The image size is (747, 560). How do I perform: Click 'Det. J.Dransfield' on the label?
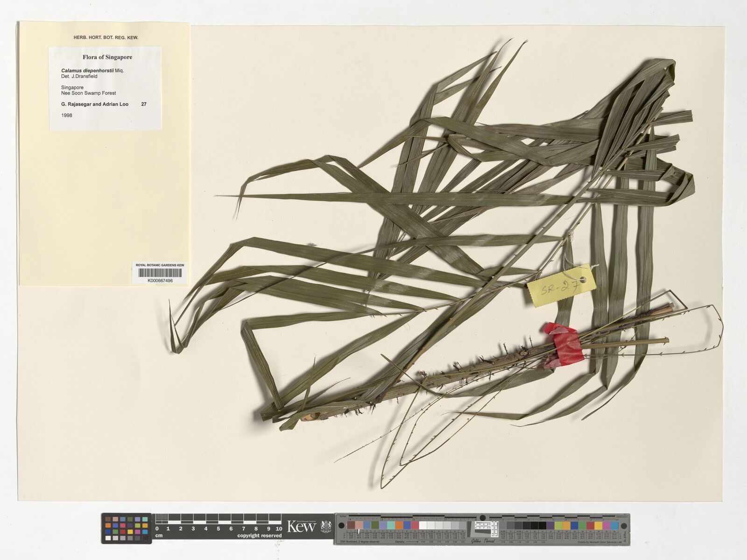pyautogui.click(x=79, y=76)
